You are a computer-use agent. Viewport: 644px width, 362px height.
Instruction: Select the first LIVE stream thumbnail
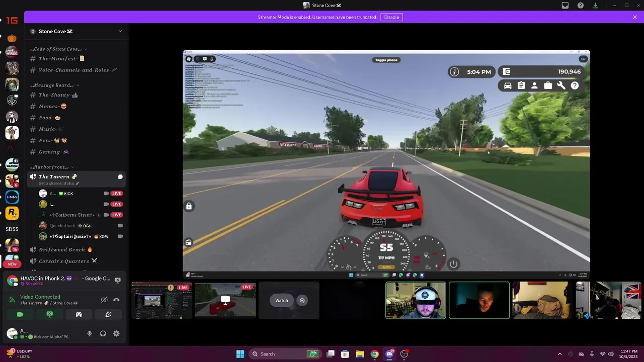click(x=162, y=301)
